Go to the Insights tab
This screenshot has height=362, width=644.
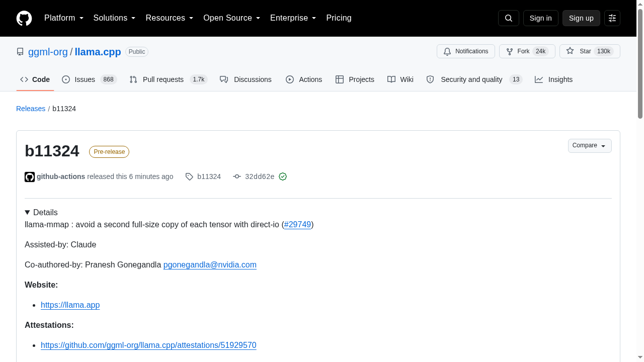tap(553, 79)
